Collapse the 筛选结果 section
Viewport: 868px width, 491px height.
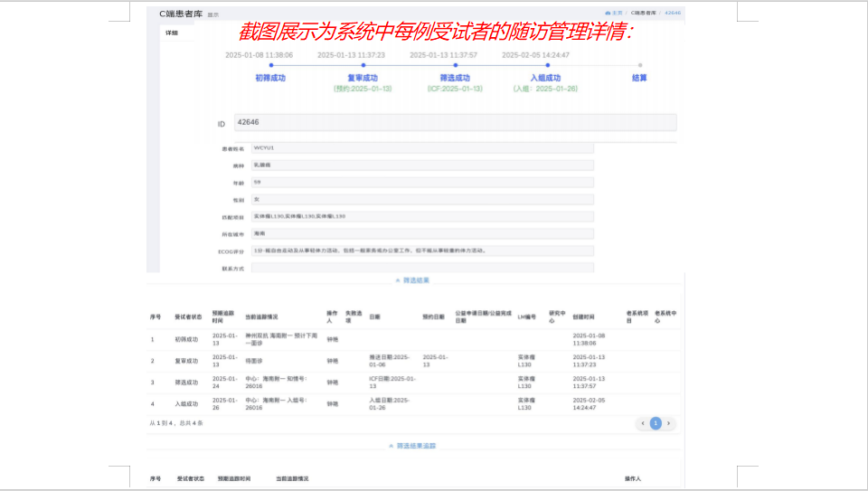pos(415,281)
